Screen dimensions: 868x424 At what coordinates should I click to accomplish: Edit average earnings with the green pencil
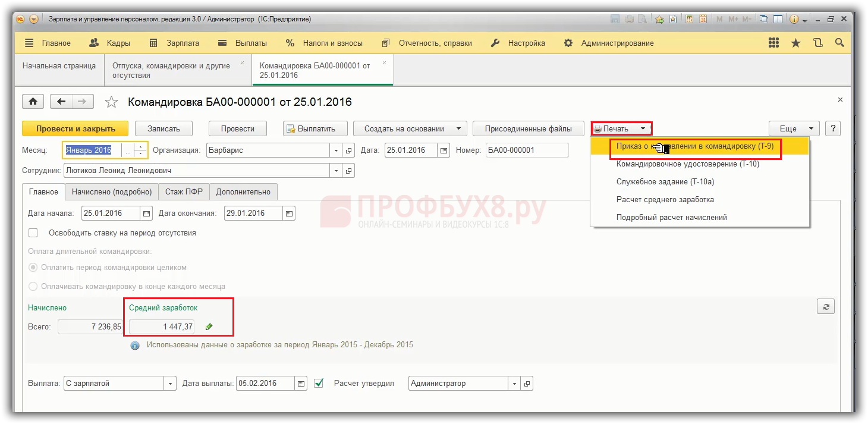(209, 326)
